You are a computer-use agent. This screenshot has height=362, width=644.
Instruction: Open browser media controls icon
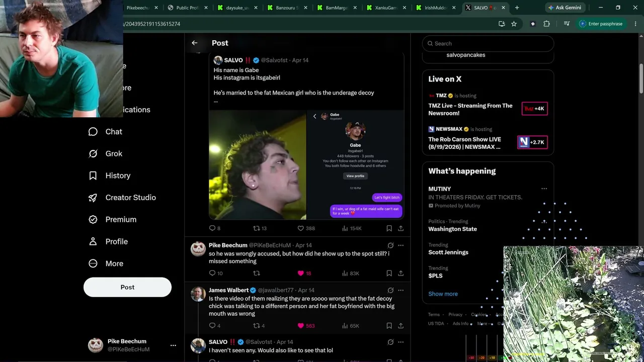[567, 24]
